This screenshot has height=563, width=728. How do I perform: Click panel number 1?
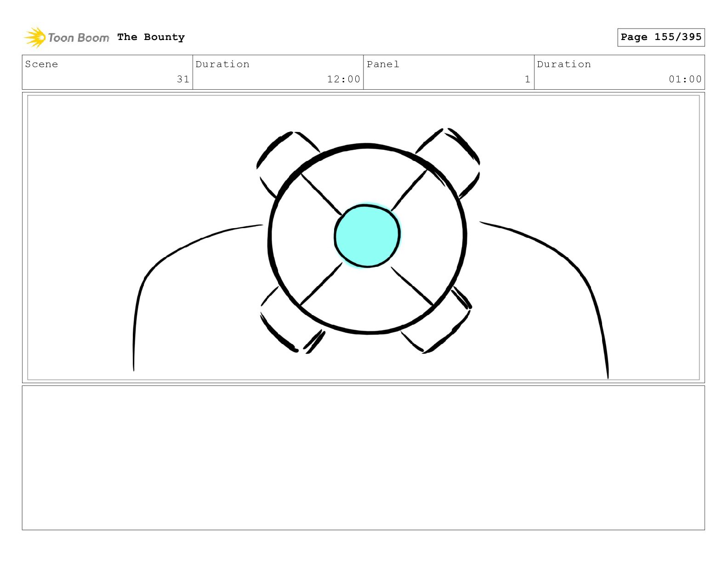(x=528, y=79)
